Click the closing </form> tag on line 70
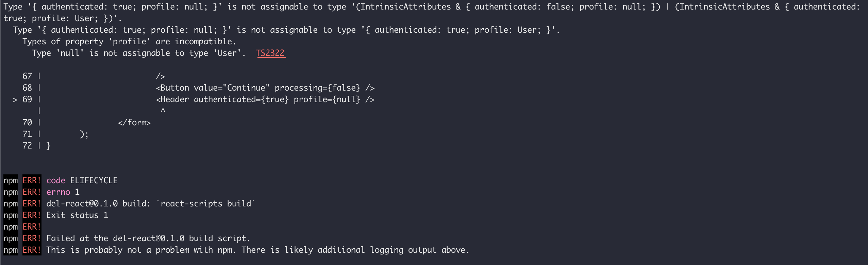Screen dimensions: 868x265 point(134,123)
